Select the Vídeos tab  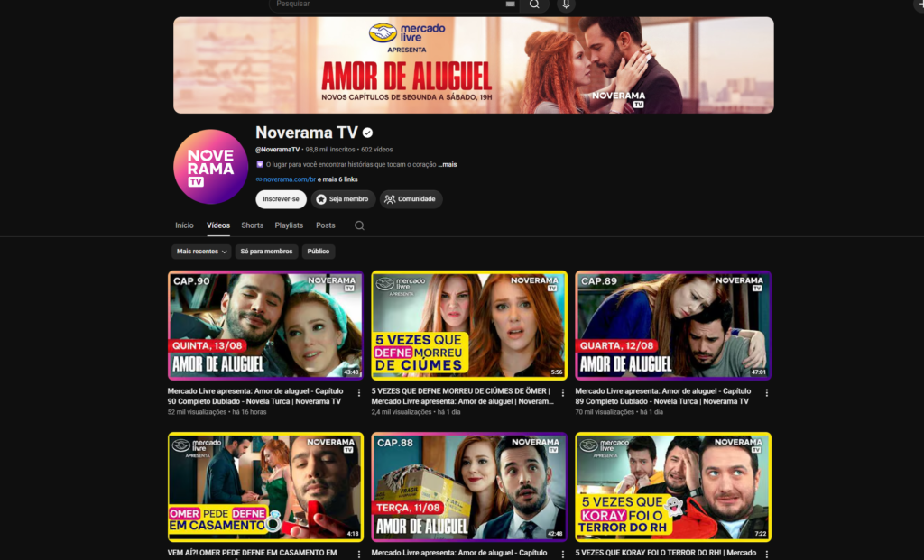tap(218, 225)
